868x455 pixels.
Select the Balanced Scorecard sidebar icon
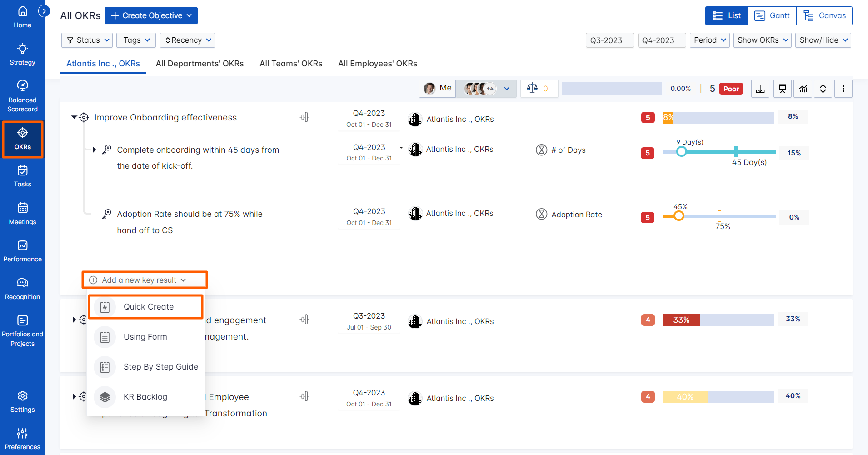[22, 93]
